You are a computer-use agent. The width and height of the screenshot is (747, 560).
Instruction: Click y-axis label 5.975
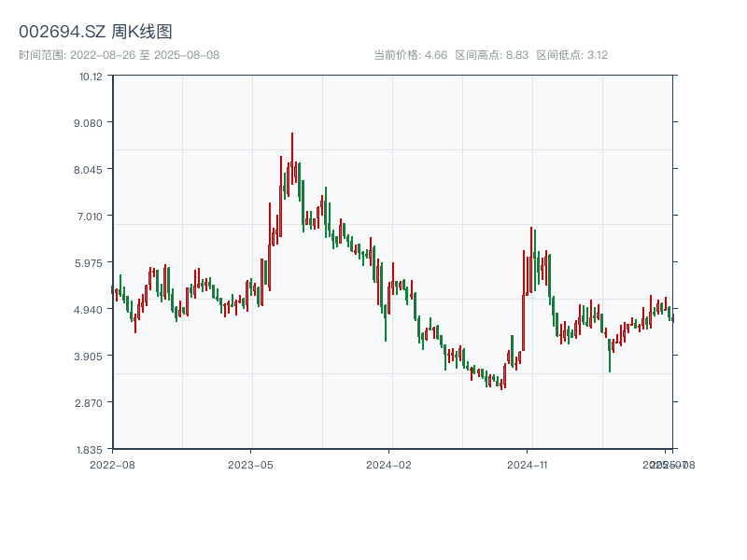point(88,263)
